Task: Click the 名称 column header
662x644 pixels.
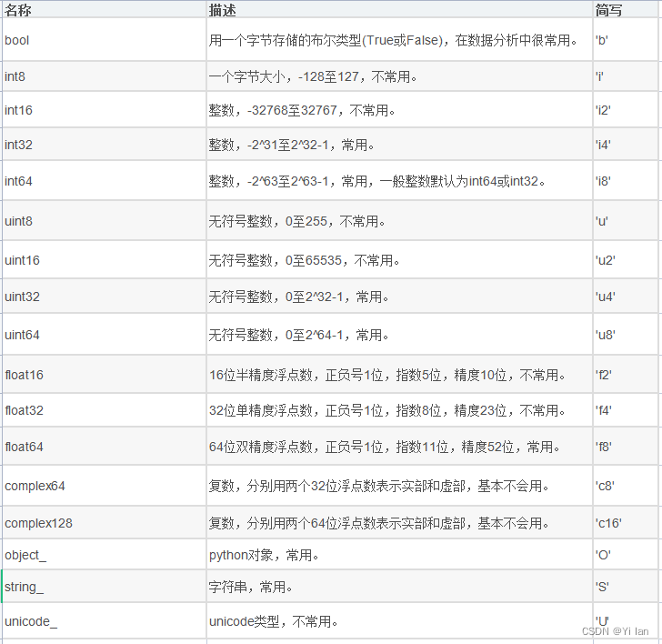Action: (104, 9)
